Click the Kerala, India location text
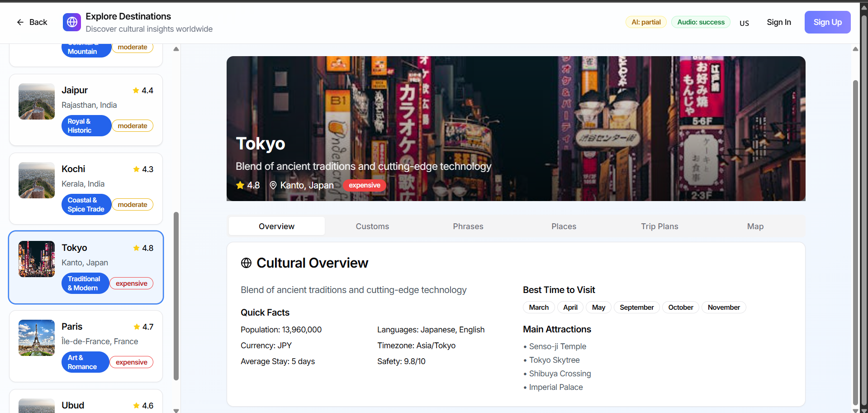Viewport: 868px width, 413px height. 83,184
